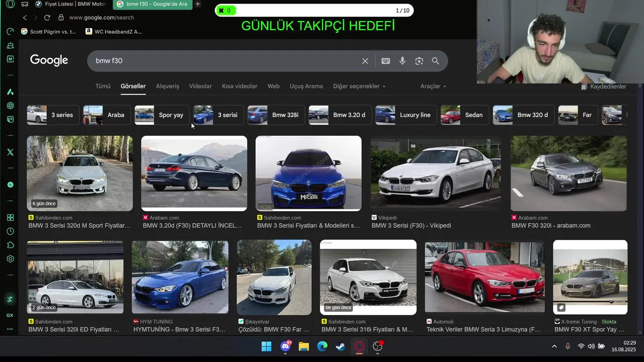Image resolution: width=644 pixels, height=362 pixels.
Task: Switch to Fiyat Listesi BMW Motorrad tab
Action: pos(71,4)
